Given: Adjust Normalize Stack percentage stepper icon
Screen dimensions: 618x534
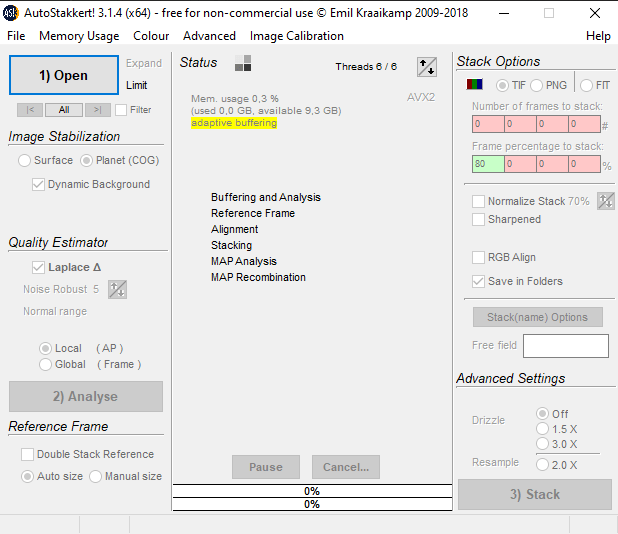Looking at the screenshot, I should 605,201.
